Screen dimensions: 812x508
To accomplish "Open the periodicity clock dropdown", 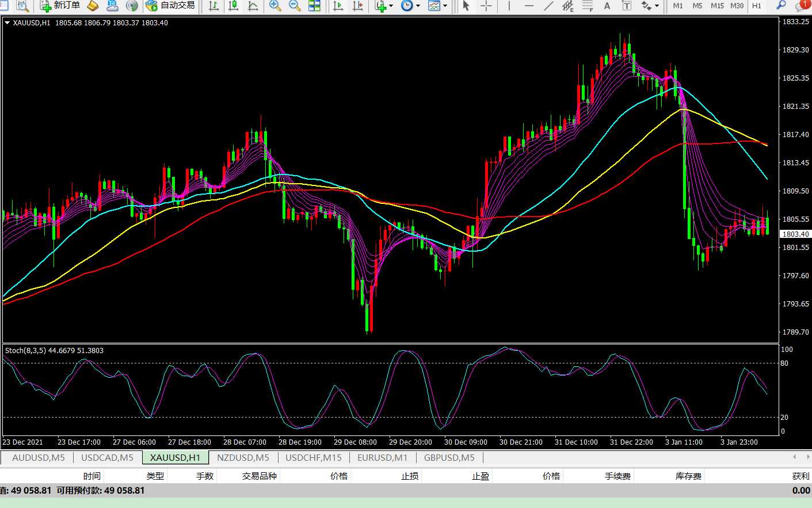I will point(410,6).
